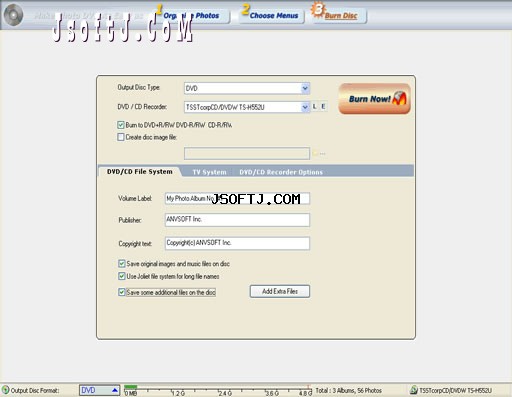This screenshot has width=512, height=397.
Task: Click the recorder drive icon in status bar
Action: [414, 390]
